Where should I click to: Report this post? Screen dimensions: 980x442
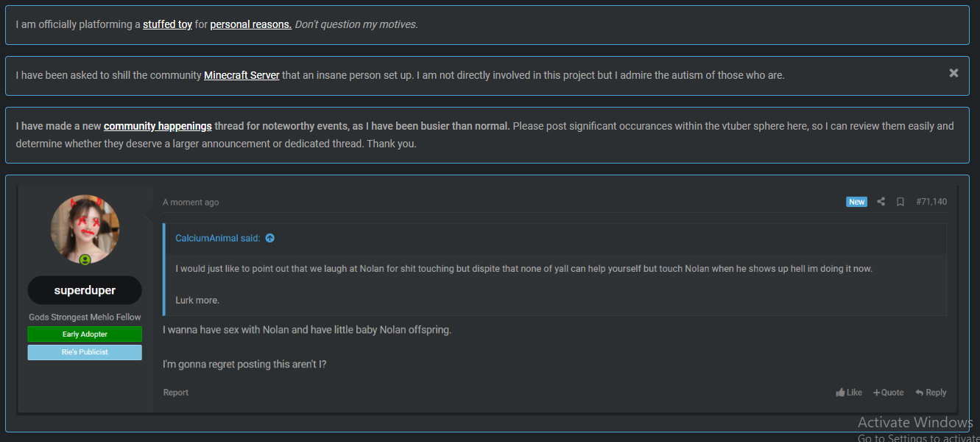coord(176,393)
